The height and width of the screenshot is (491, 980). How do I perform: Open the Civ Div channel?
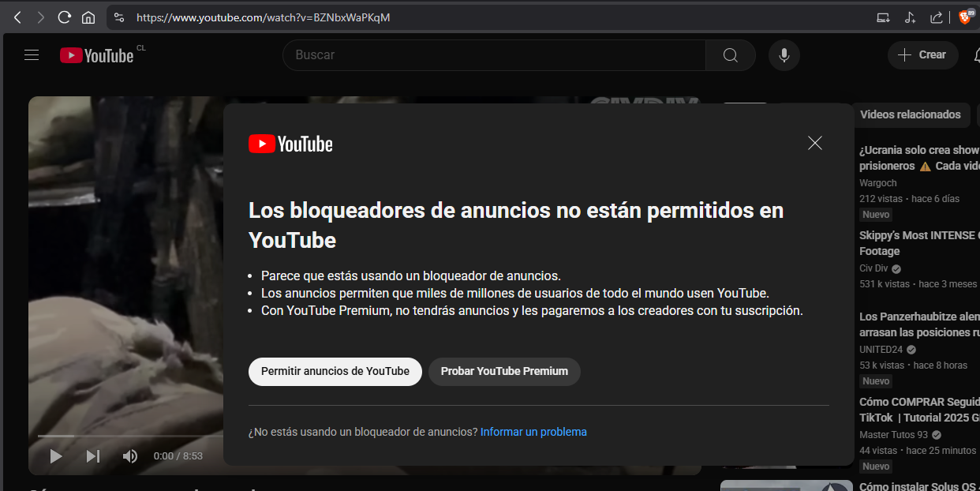tap(875, 268)
